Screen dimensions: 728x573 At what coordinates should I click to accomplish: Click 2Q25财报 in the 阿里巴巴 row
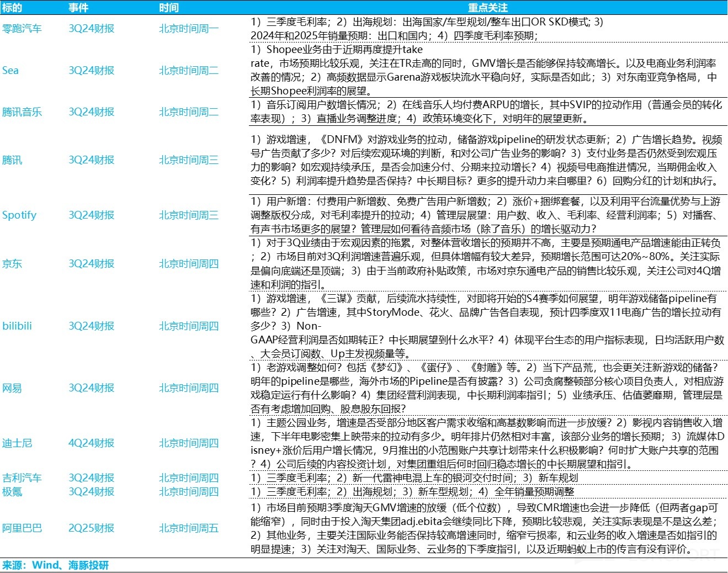[92, 528]
